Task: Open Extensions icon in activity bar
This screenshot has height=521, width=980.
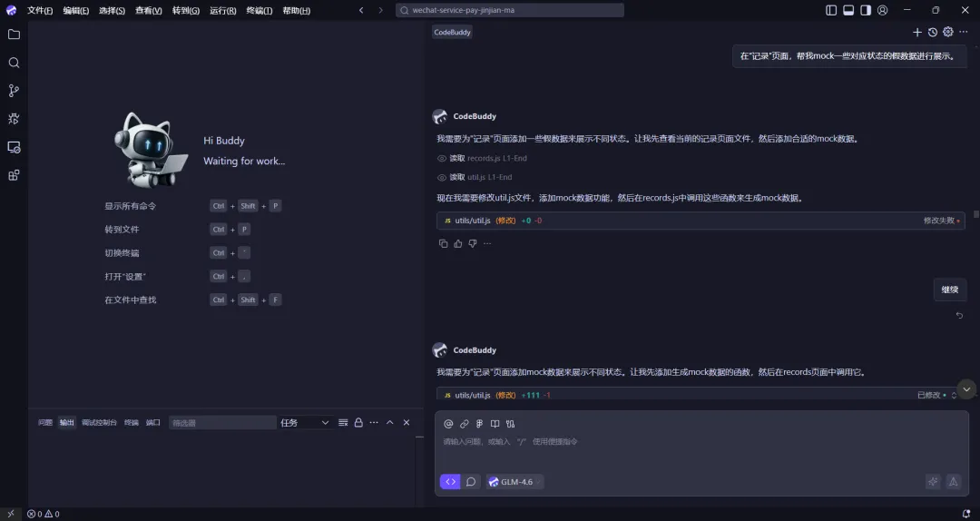Action: coord(14,175)
